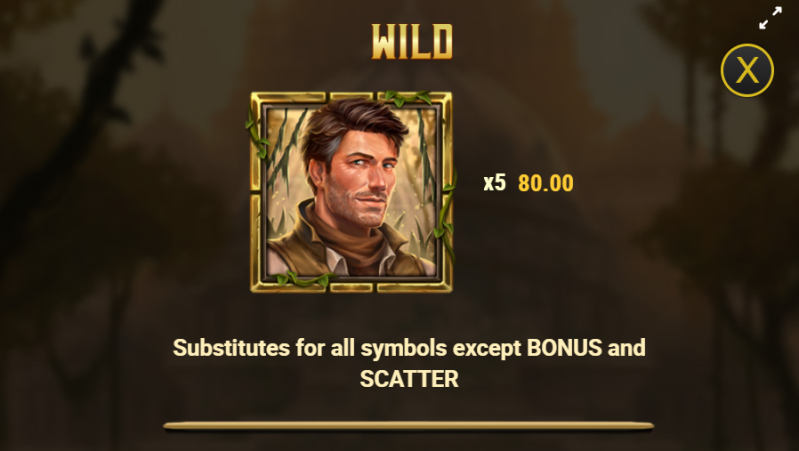Click the vine leaves on the frame's top edge

[x=408, y=97]
